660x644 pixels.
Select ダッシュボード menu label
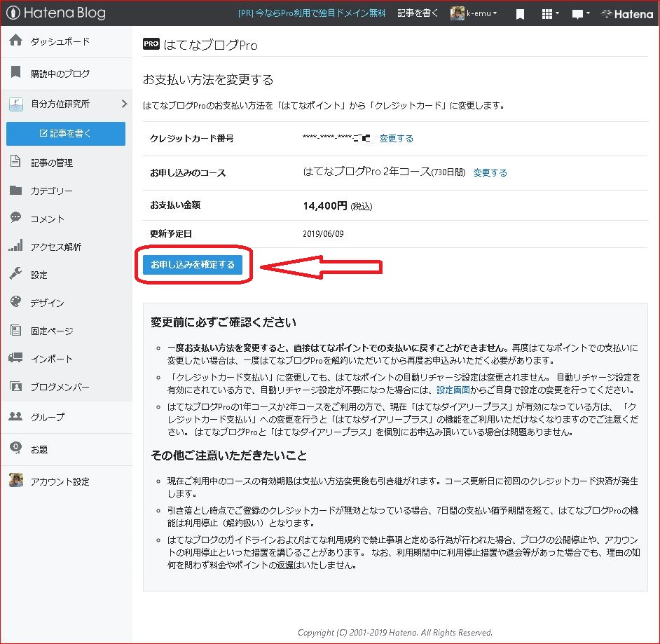(60, 41)
